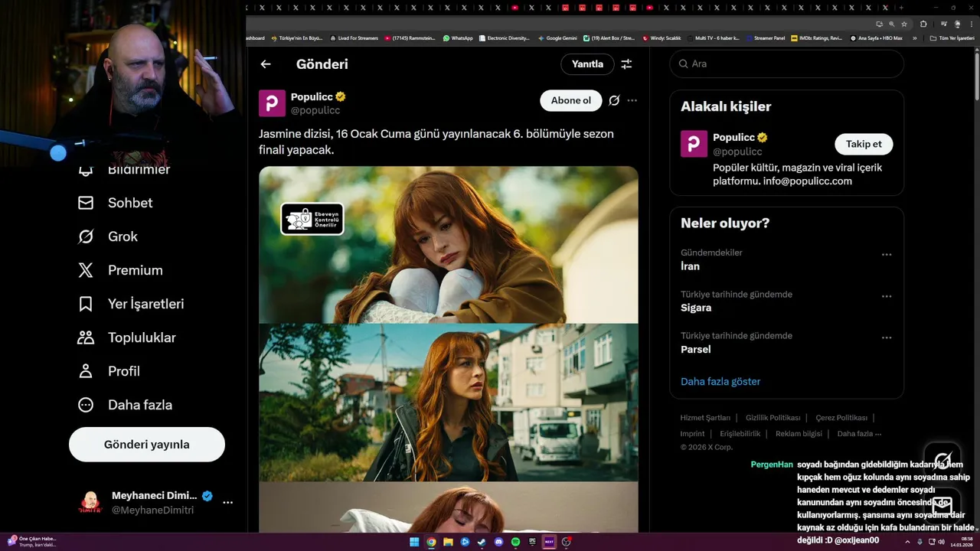Open Profil in the sidebar
Viewport: 980px width, 551px height.
coord(109,371)
